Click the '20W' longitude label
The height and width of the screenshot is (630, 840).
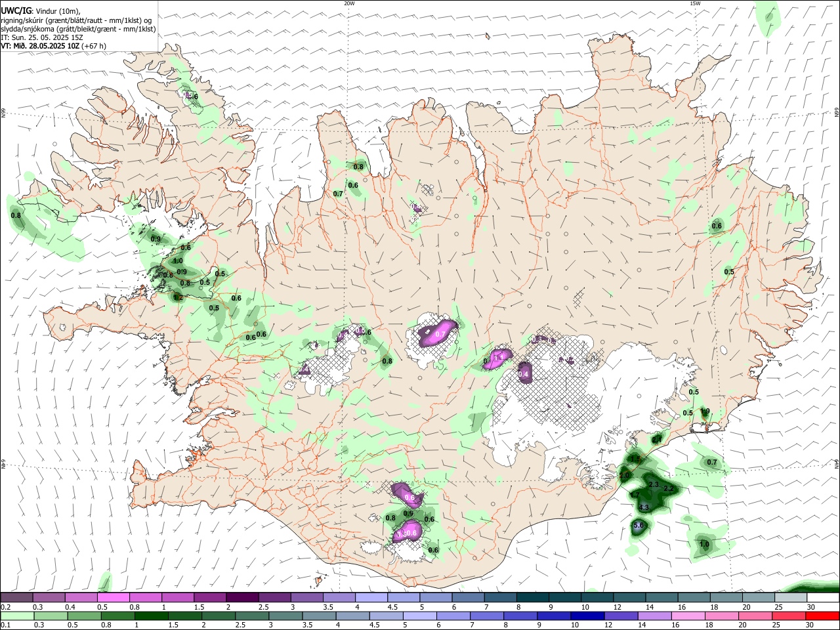[x=349, y=3]
